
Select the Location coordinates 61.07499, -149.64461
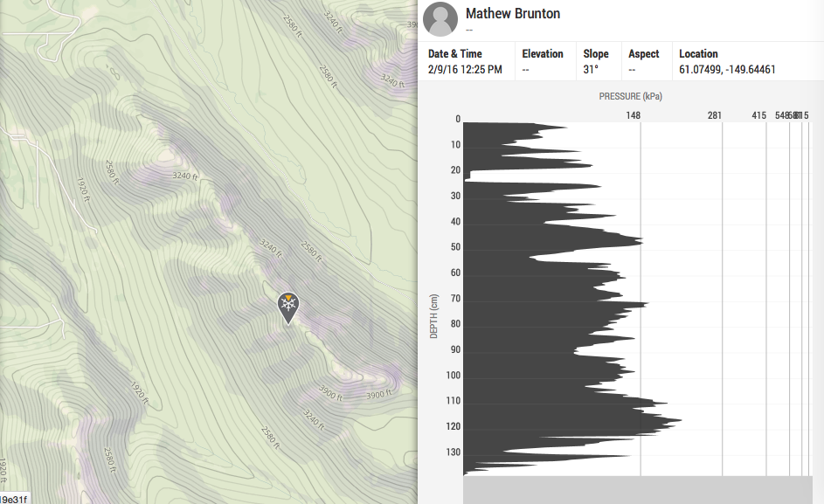pos(727,69)
